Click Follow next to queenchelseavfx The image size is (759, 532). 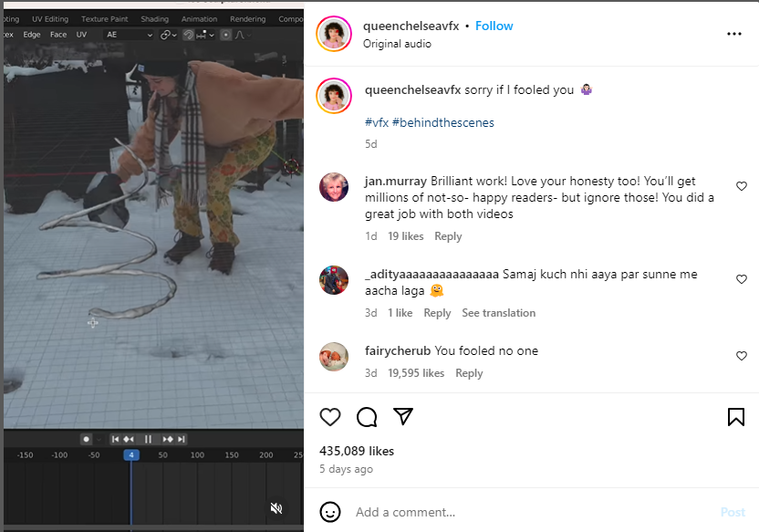tap(494, 26)
